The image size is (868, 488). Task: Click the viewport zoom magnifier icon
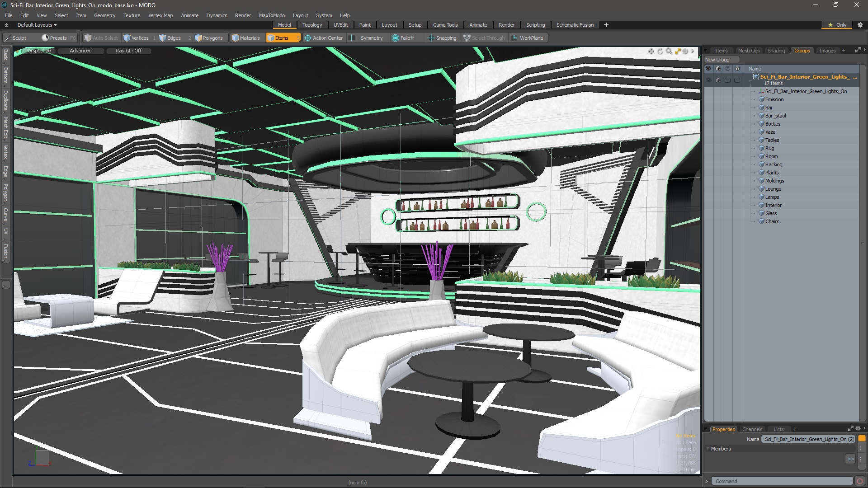[x=669, y=52]
